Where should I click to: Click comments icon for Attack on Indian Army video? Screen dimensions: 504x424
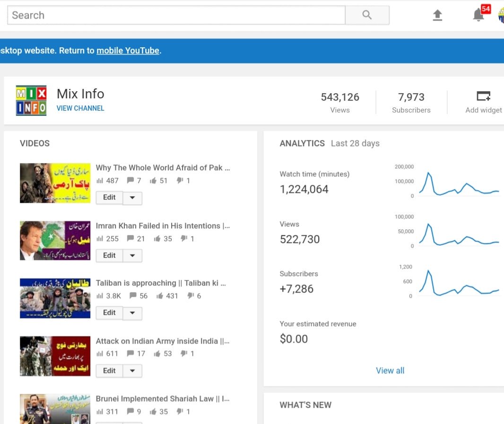pos(130,353)
